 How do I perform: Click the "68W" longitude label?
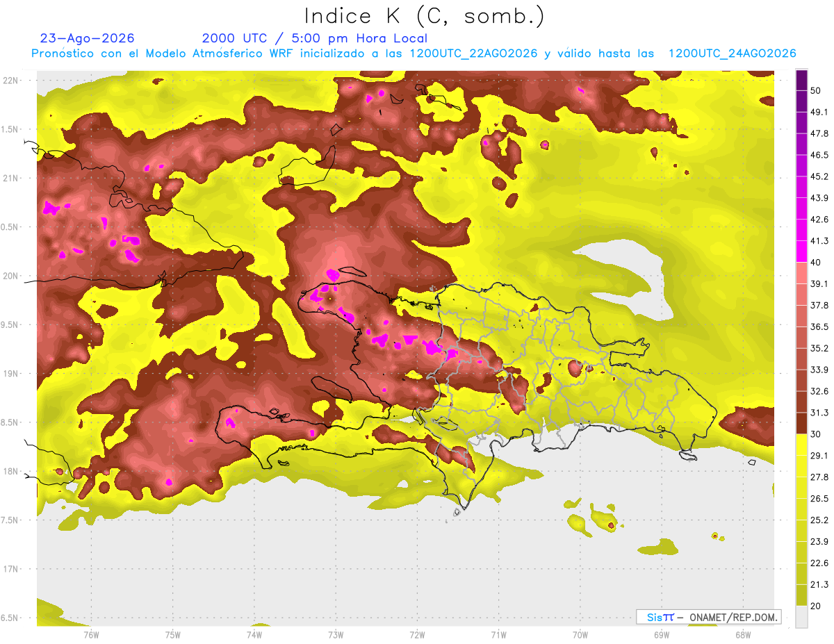pos(743,634)
